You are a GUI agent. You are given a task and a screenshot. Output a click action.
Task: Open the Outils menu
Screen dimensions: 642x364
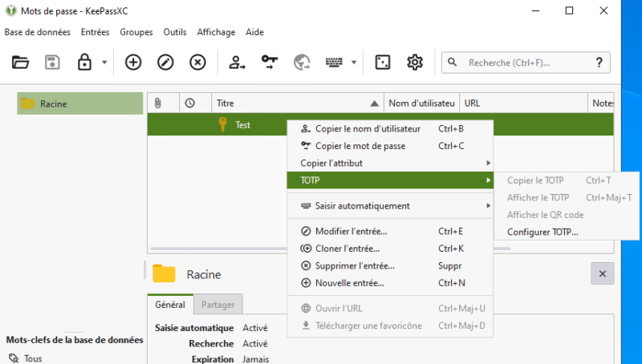pos(174,32)
